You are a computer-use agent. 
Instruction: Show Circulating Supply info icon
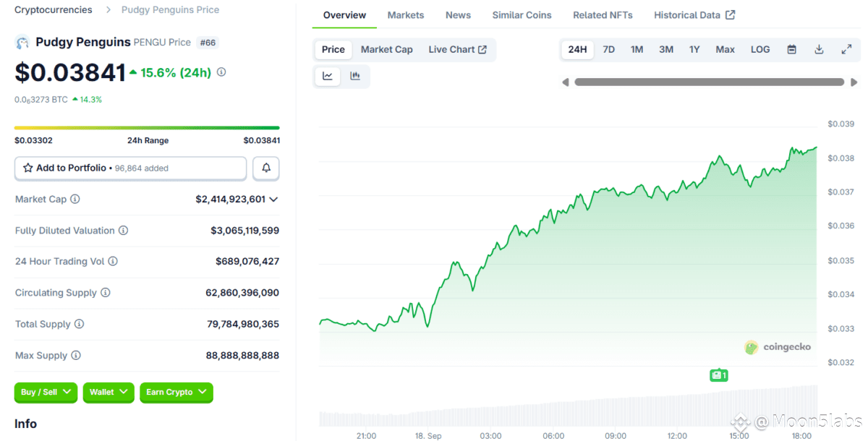[x=106, y=293]
